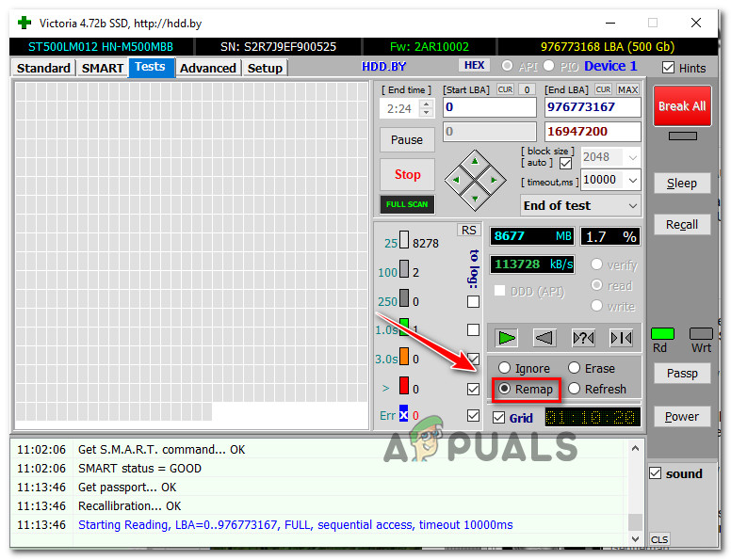The height and width of the screenshot is (560, 731).
Task: Switch to the SMART tab
Action: point(102,68)
